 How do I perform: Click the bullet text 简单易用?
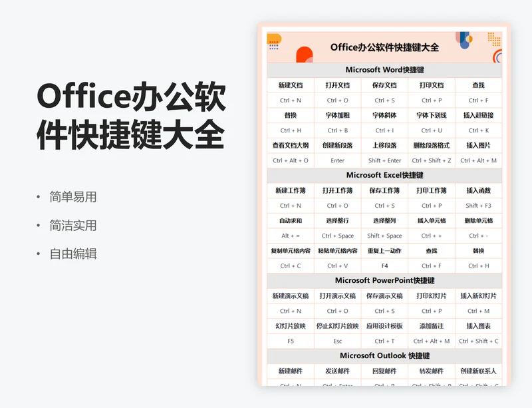click(x=73, y=197)
